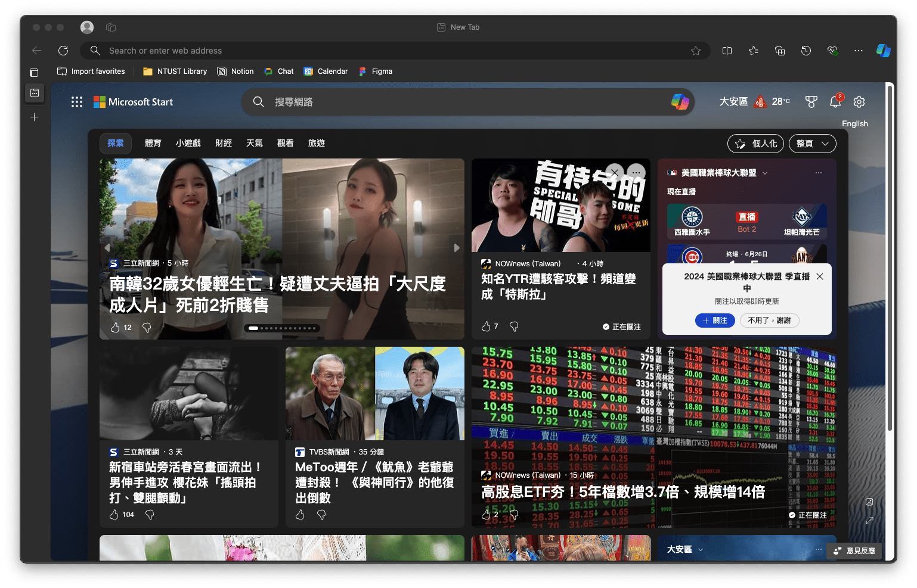Switch to the 財經 tab

(x=224, y=143)
